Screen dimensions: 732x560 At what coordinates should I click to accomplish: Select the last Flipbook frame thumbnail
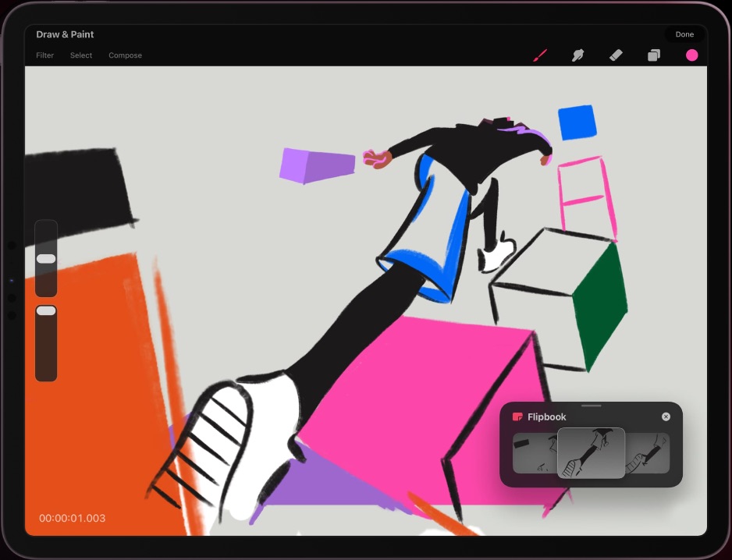pyautogui.click(x=648, y=453)
